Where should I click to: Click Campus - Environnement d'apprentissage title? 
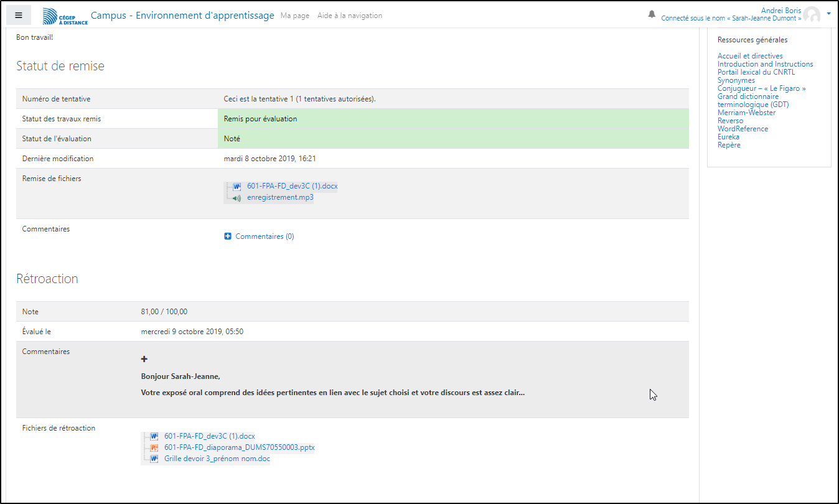182,16
